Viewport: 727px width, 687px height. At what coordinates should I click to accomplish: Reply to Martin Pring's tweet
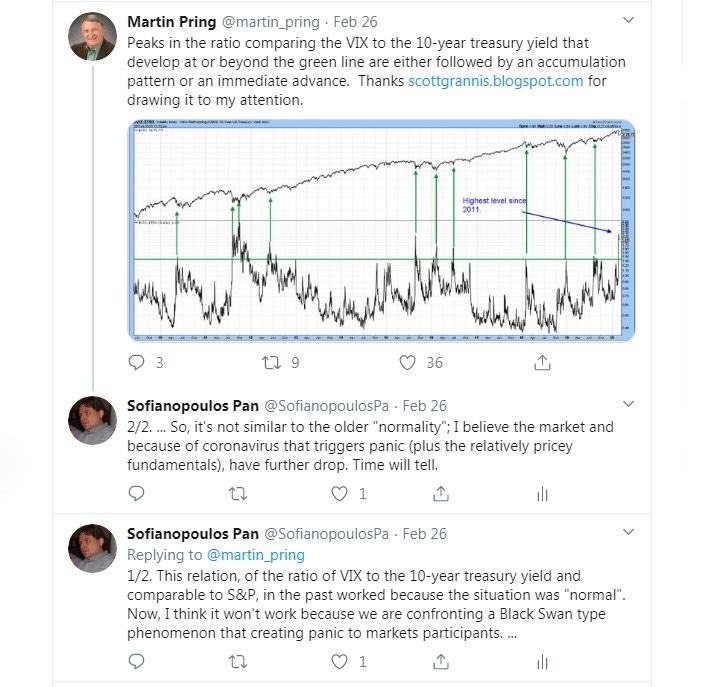[x=136, y=363]
